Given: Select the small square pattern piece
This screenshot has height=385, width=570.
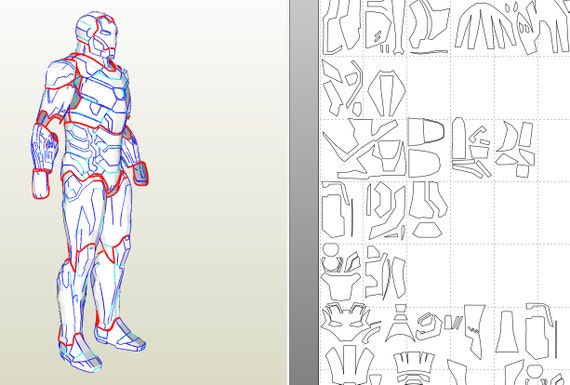Looking at the screenshot, I should pos(522,171).
